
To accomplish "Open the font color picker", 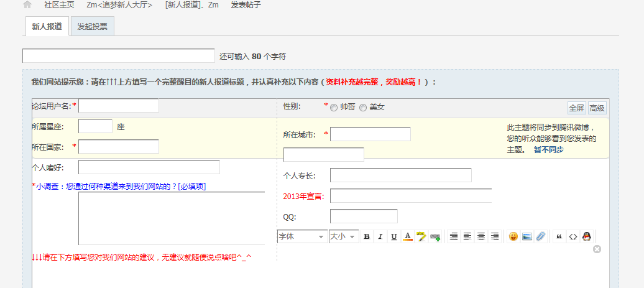I will coord(407,236).
